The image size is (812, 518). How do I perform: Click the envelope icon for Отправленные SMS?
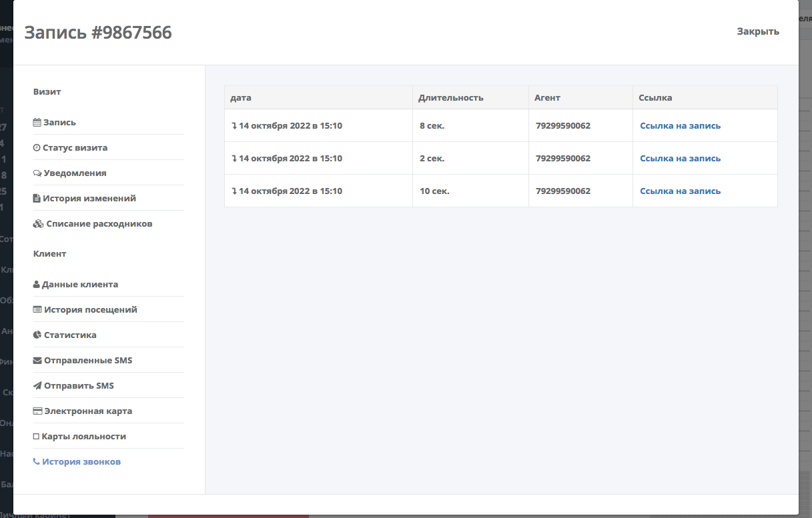(x=37, y=361)
